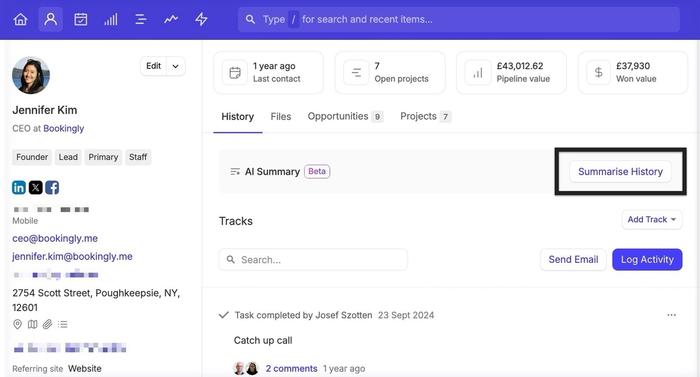Click the map pin icon under address
This screenshot has height=377, width=700.
click(x=17, y=324)
